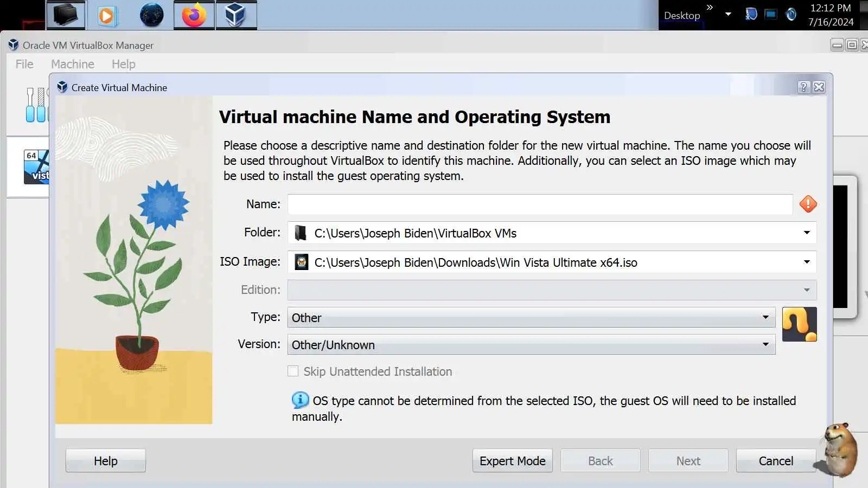868x488 pixels.
Task: Click the Vista VM thumbnail in Manager list
Action: 36,167
